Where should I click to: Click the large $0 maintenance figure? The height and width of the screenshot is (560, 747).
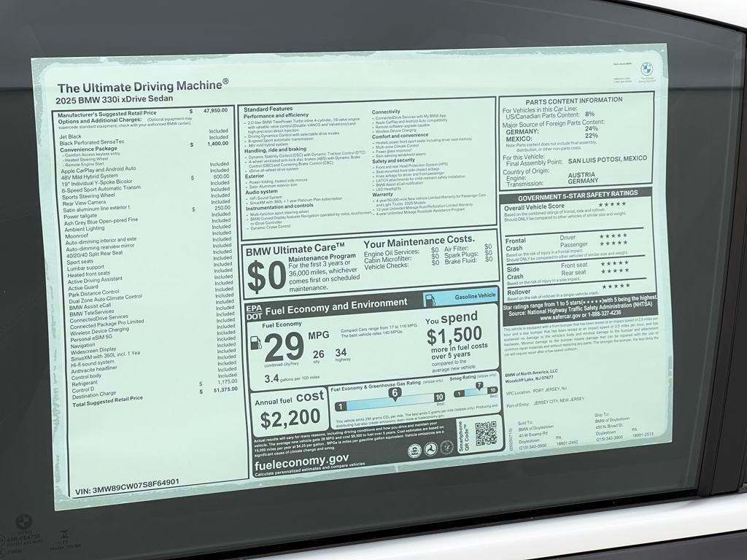coord(266,278)
